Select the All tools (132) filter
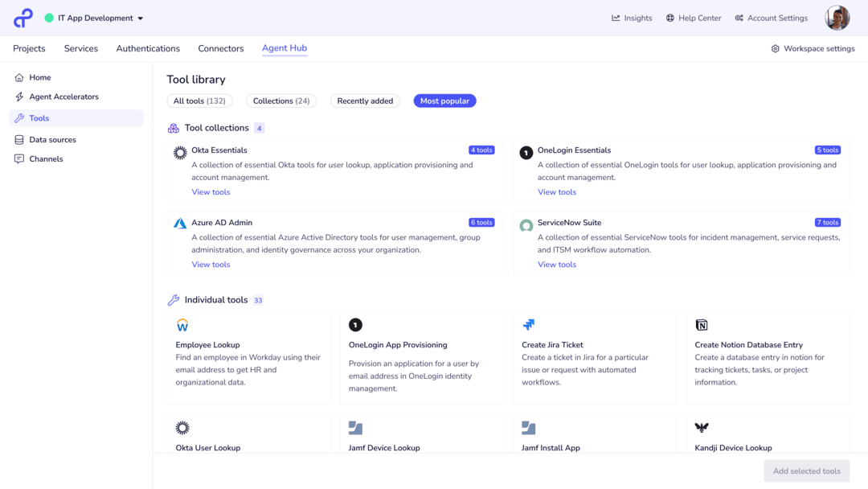868x489 pixels. click(x=199, y=101)
